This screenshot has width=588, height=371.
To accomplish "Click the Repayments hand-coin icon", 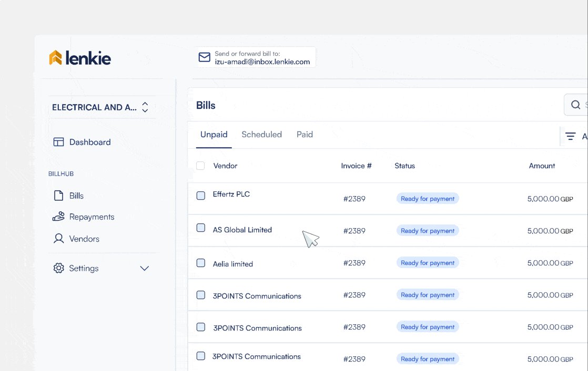I will (58, 217).
